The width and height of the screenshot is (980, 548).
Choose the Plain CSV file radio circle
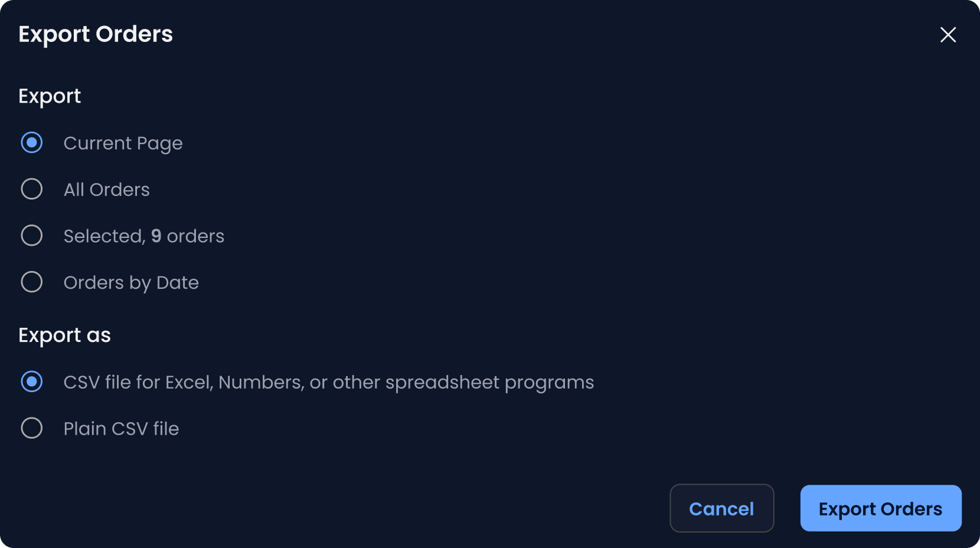pos(32,428)
